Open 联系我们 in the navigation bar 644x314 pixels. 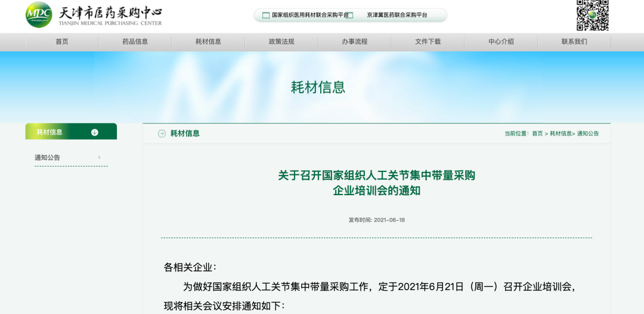[574, 42]
